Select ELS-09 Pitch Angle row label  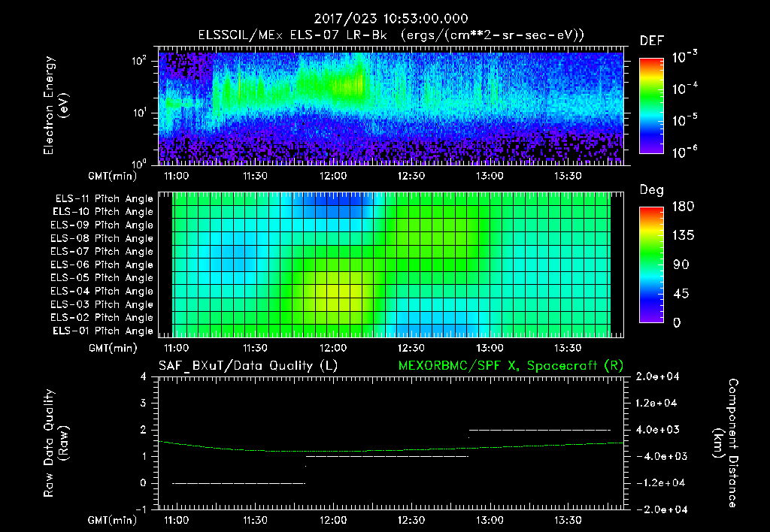(102, 225)
